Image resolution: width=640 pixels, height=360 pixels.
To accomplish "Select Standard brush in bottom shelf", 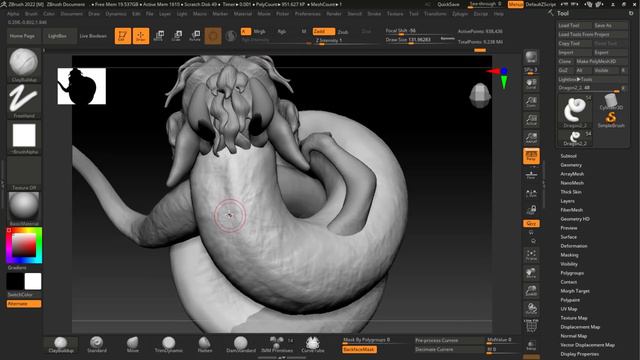I will tap(97, 345).
